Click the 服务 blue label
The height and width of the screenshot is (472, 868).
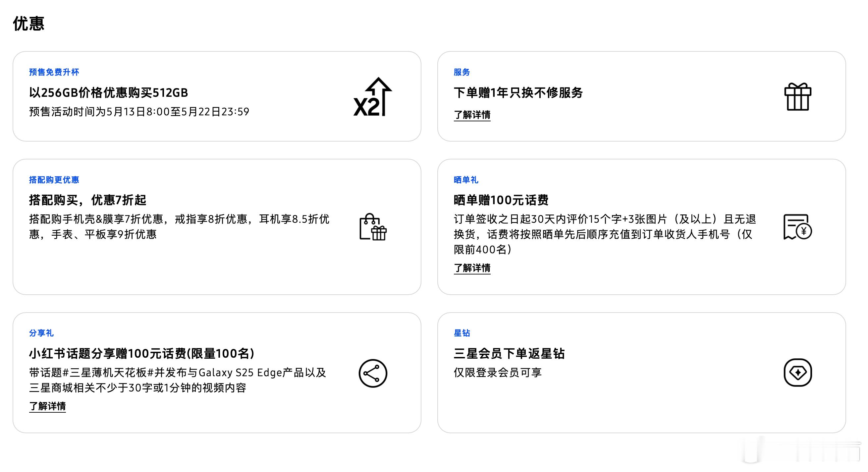(x=461, y=72)
